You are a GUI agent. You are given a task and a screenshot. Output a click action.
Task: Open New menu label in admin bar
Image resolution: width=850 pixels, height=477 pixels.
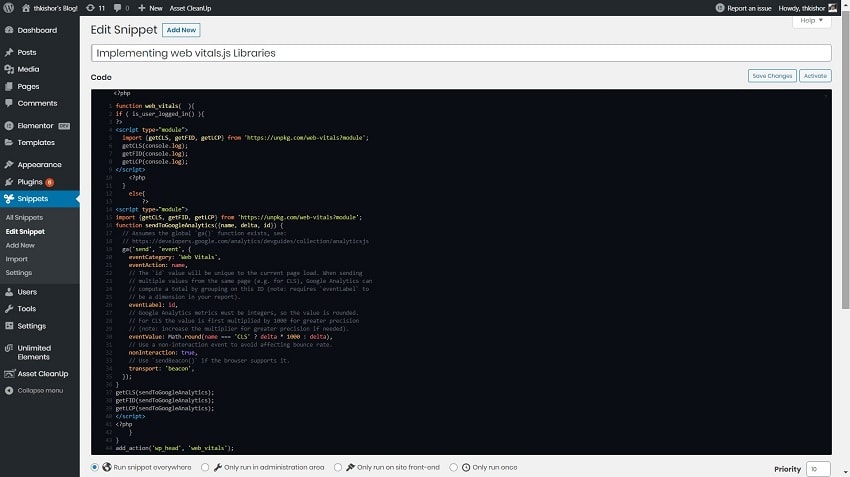coord(156,8)
